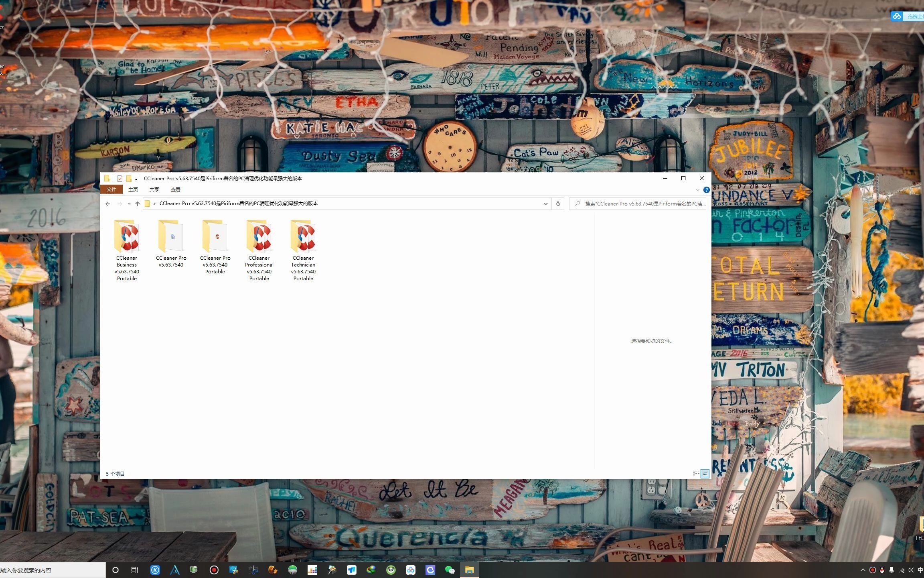Open WeChat from the taskbar

[450, 570]
